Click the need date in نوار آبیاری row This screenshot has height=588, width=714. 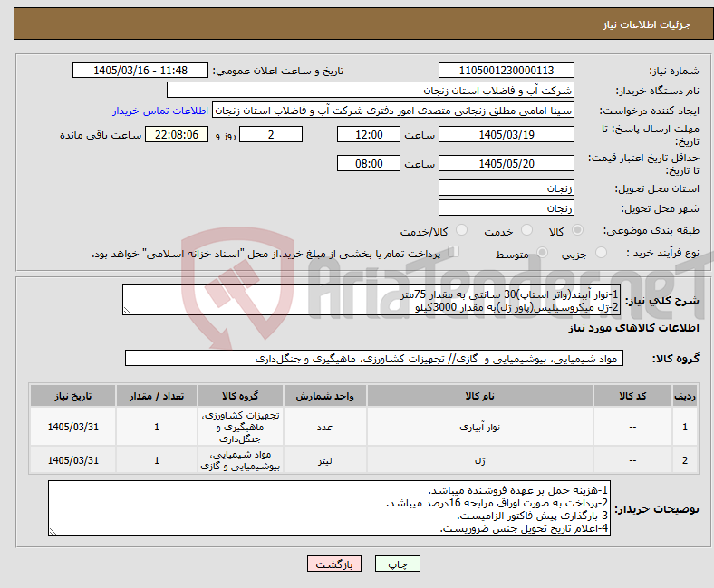click(x=72, y=427)
